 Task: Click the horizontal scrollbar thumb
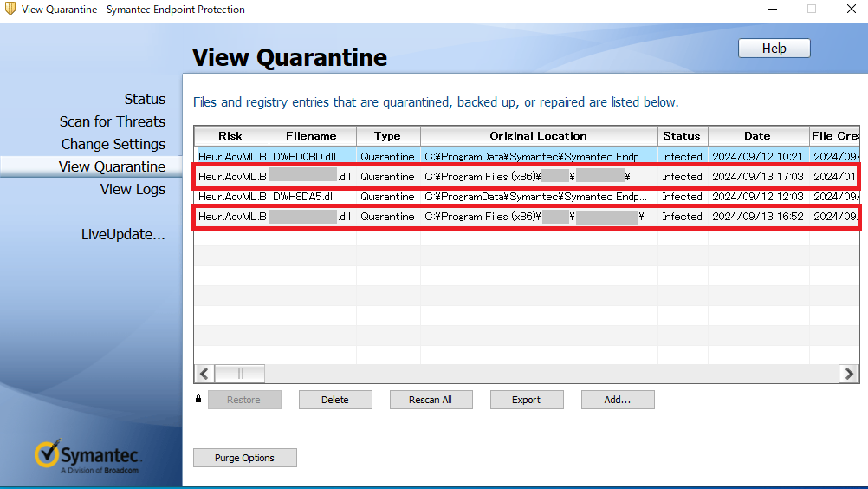tap(240, 374)
